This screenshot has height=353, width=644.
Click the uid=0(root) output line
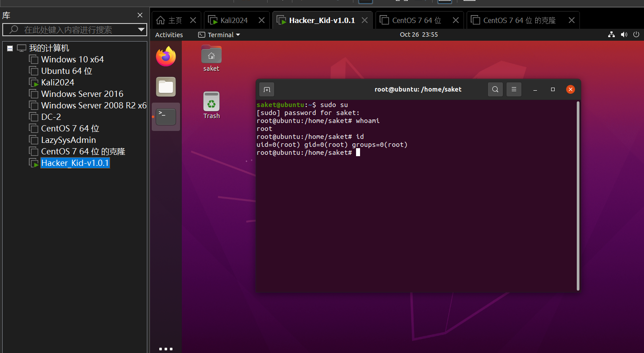(x=332, y=145)
